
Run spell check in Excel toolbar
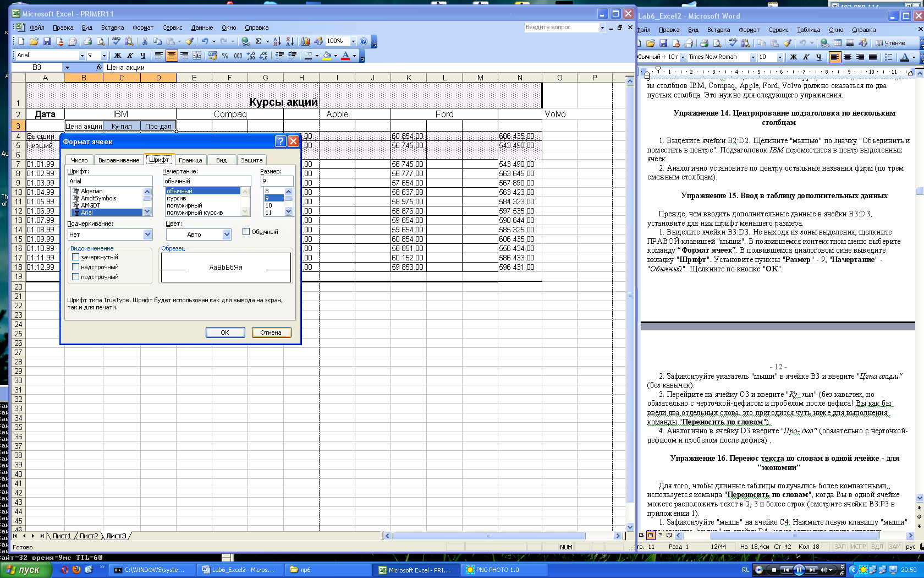click(116, 41)
